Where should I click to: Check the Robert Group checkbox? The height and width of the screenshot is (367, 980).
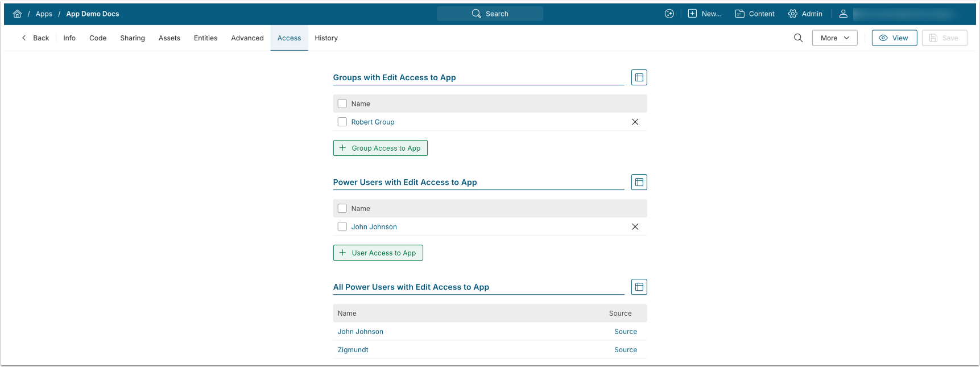342,122
